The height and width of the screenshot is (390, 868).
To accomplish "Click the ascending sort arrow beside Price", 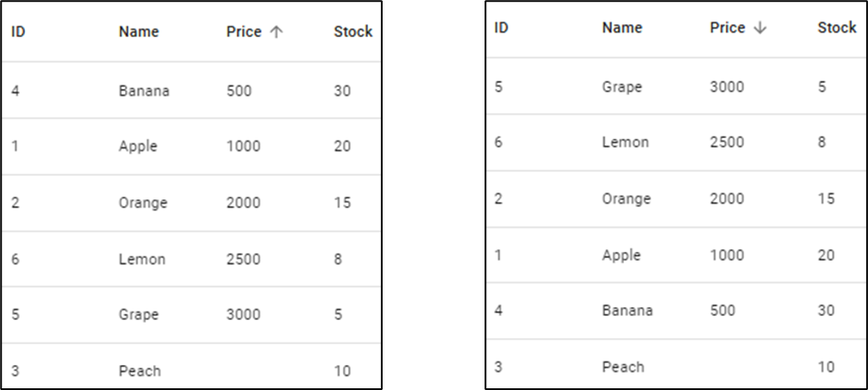I will pos(276,32).
